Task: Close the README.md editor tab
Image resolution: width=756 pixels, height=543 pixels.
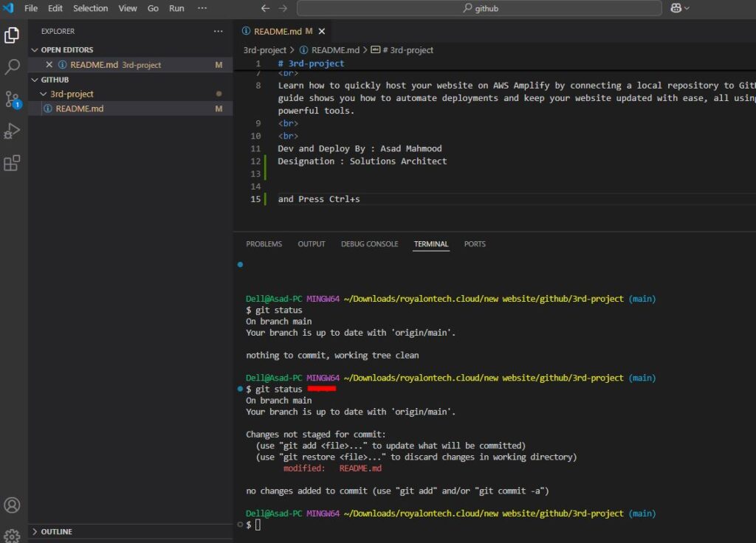Action: [322, 31]
